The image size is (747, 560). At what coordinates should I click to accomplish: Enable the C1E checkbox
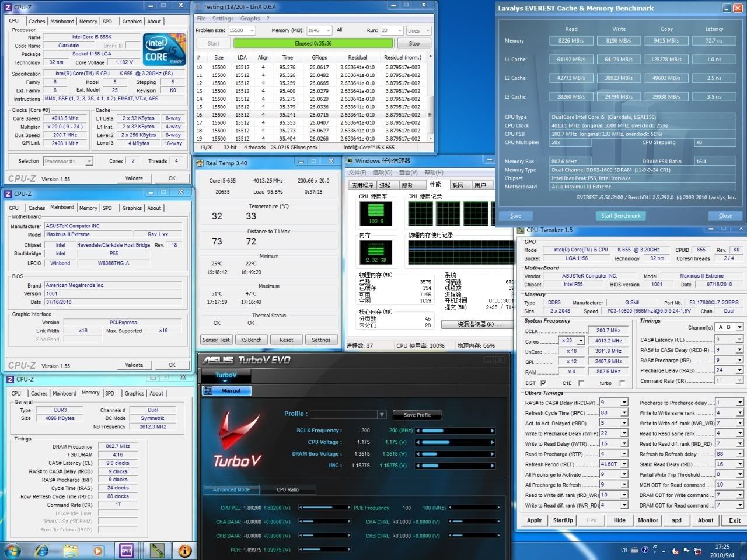click(581, 383)
